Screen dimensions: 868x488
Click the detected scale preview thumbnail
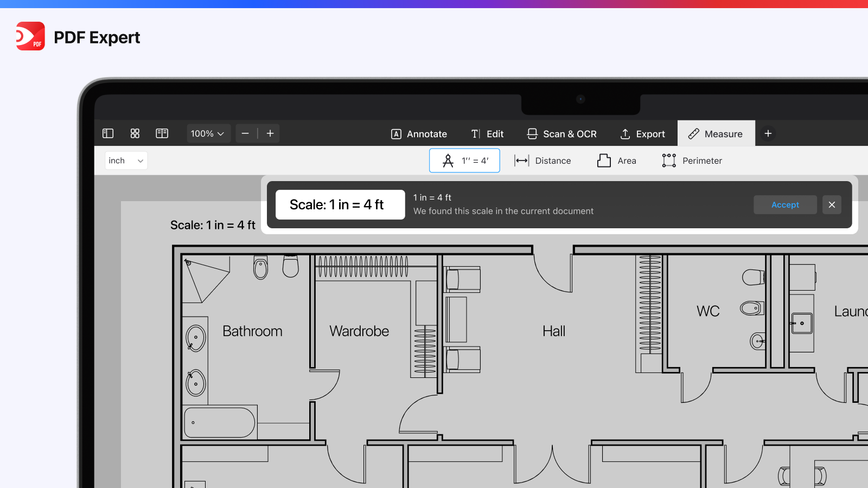tap(340, 204)
